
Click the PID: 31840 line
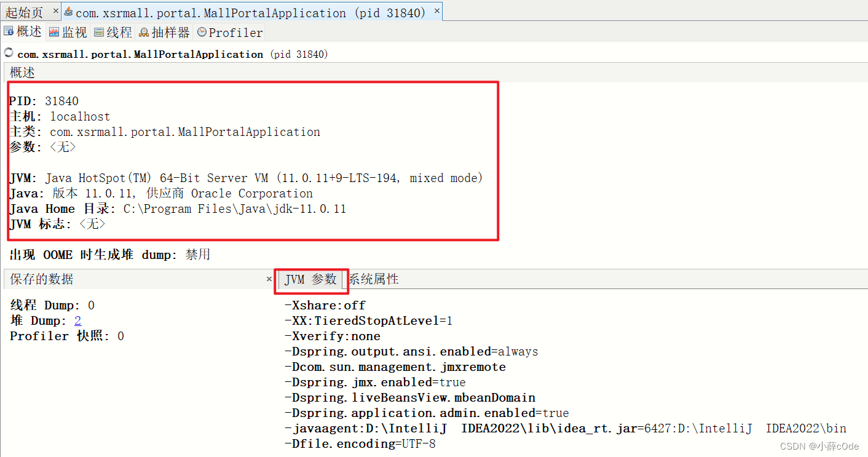click(44, 101)
